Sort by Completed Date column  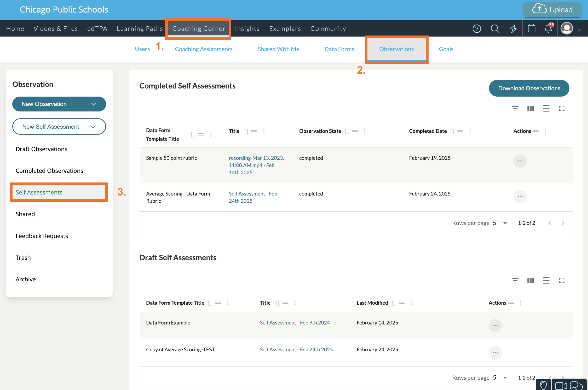(x=452, y=131)
